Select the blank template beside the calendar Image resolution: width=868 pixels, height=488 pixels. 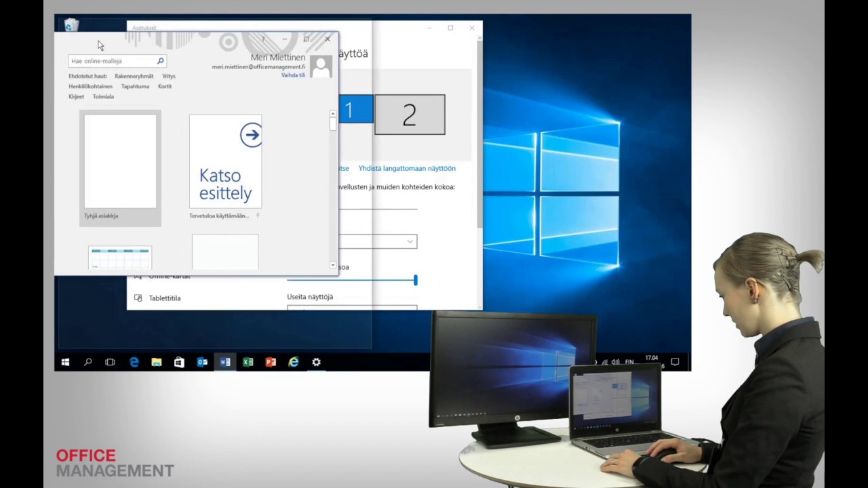[225, 252]
